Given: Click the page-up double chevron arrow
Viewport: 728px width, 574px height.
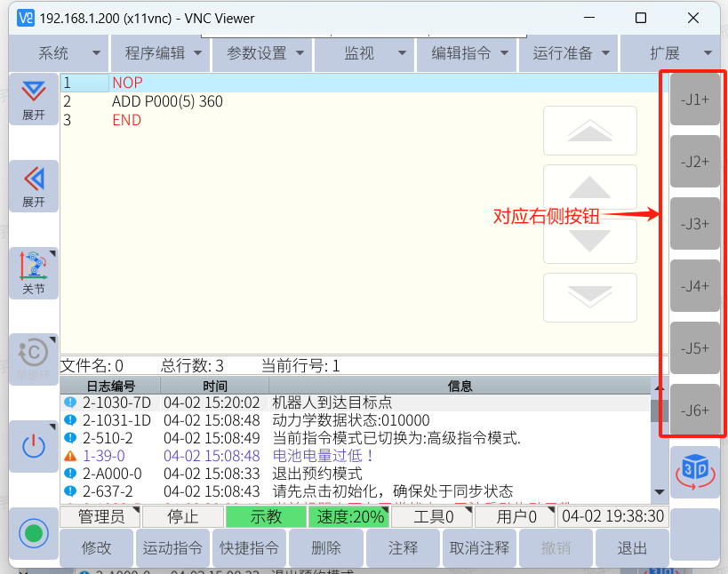Looking at the screenshot, I should click(x=589, y=132).
